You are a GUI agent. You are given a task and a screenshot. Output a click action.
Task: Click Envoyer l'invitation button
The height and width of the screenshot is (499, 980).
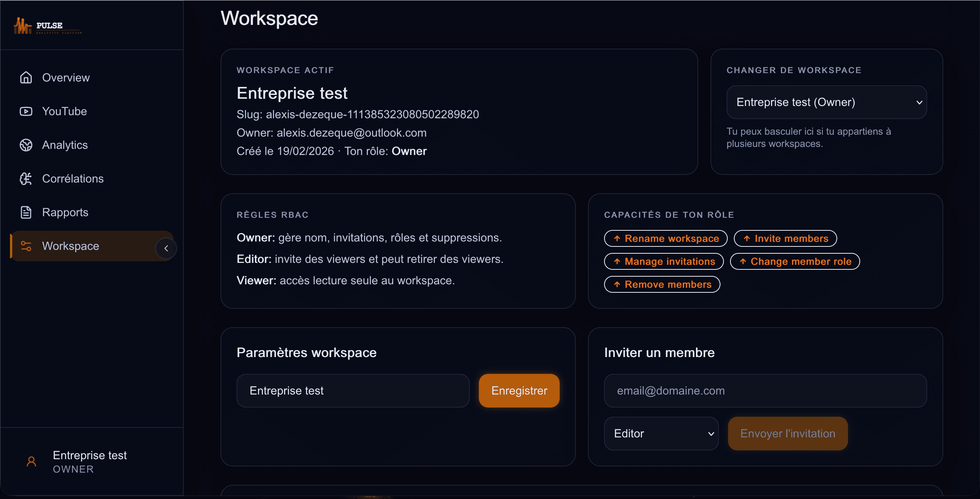pos(787,434)
